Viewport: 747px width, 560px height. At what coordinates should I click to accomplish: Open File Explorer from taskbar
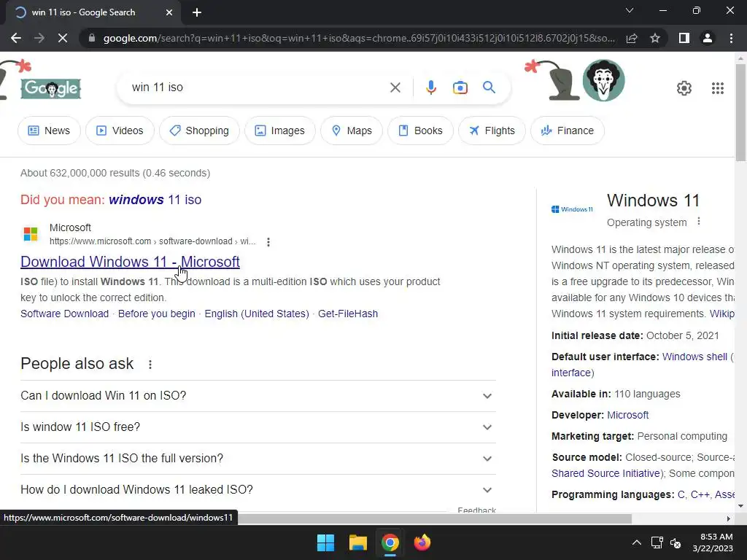point(357,542)
